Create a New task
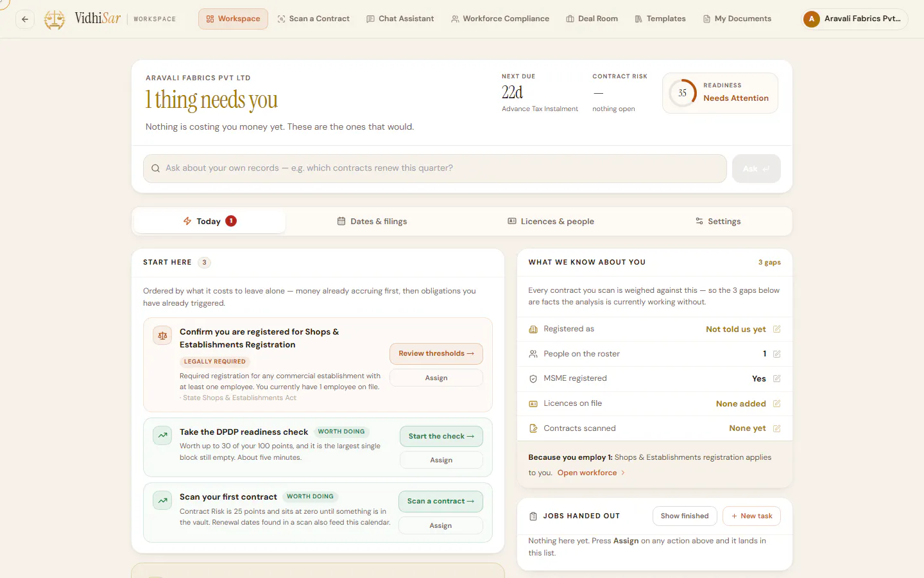 click(751, 516)
